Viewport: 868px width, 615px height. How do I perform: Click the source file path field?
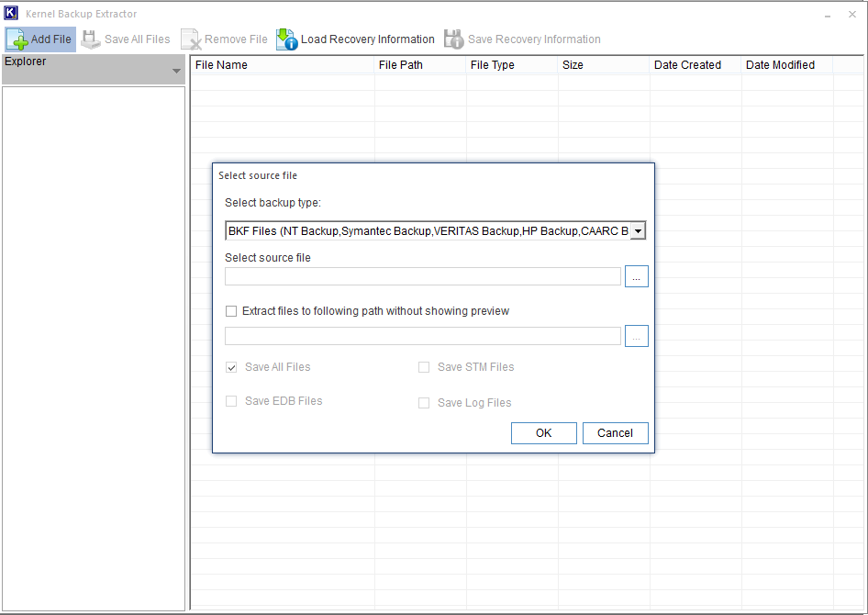422,276
